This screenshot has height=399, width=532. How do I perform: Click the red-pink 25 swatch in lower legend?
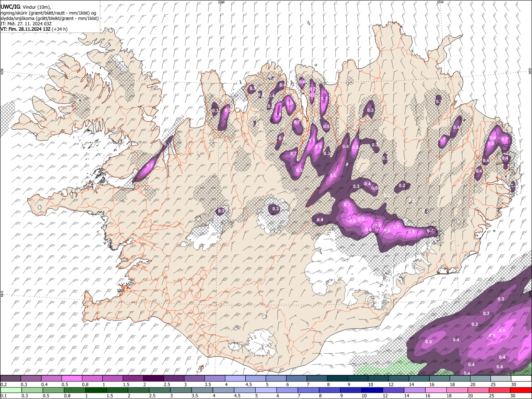(500, 390)
